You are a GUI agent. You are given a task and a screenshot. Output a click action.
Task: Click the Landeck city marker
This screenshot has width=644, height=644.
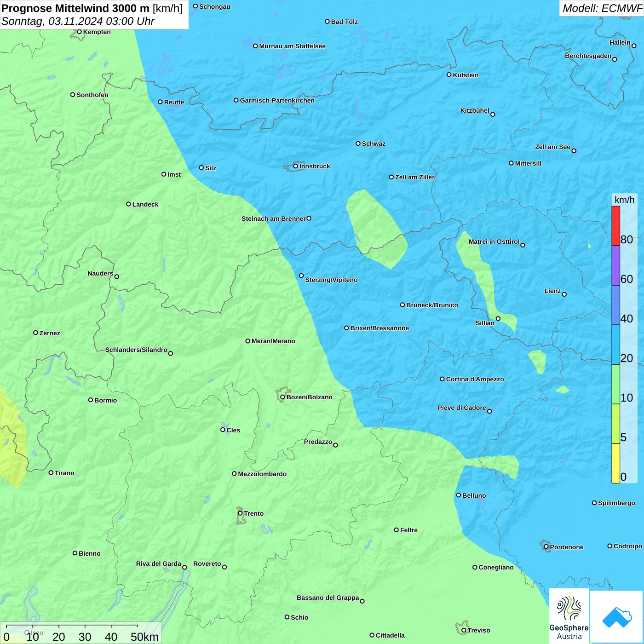pyautogui.click(x=129, y=204)
